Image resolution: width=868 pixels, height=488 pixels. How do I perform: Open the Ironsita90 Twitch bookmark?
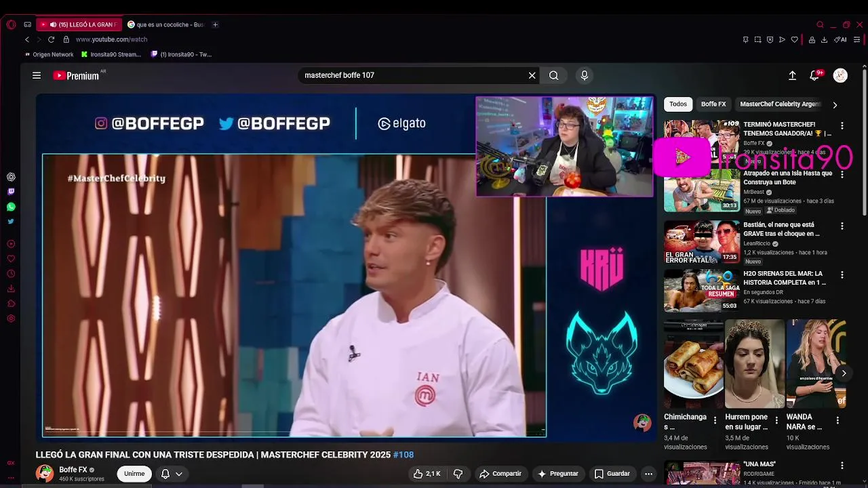182,54
